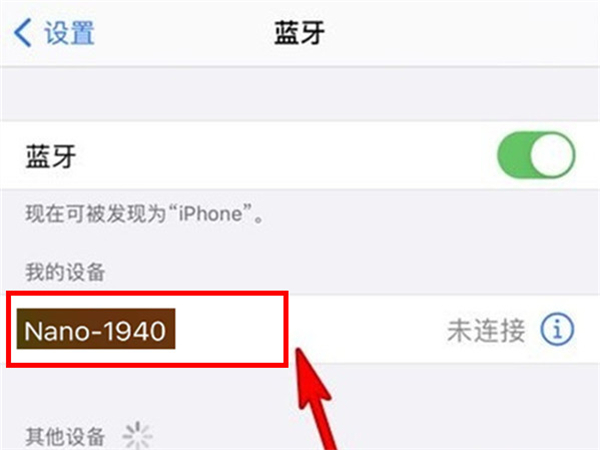Tap the blue back chevron icon
Image resolution: width=600 pixels, height=450 pixels.
[22, 33]
